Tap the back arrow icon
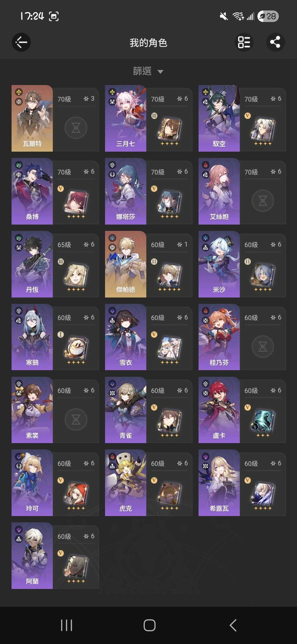The height and width of the screenshot is (644, 297). click(x=21, y=42)
